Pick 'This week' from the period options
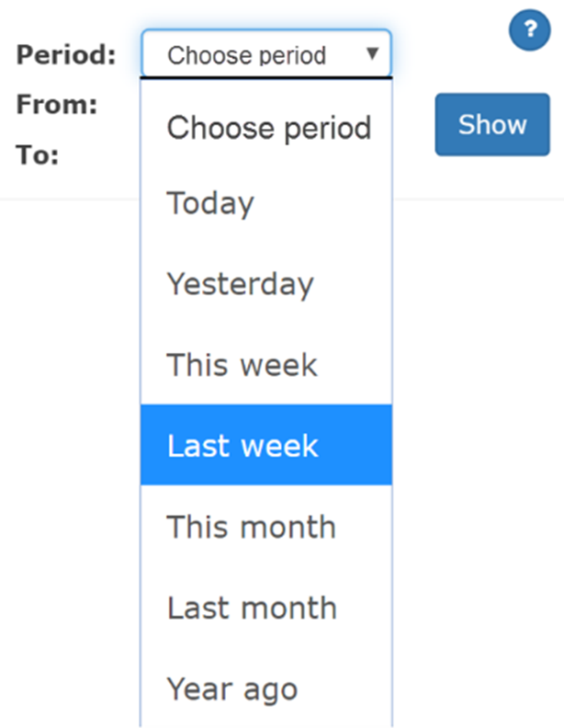This screenshot has height=728, width=564. (x=242, y=365)
